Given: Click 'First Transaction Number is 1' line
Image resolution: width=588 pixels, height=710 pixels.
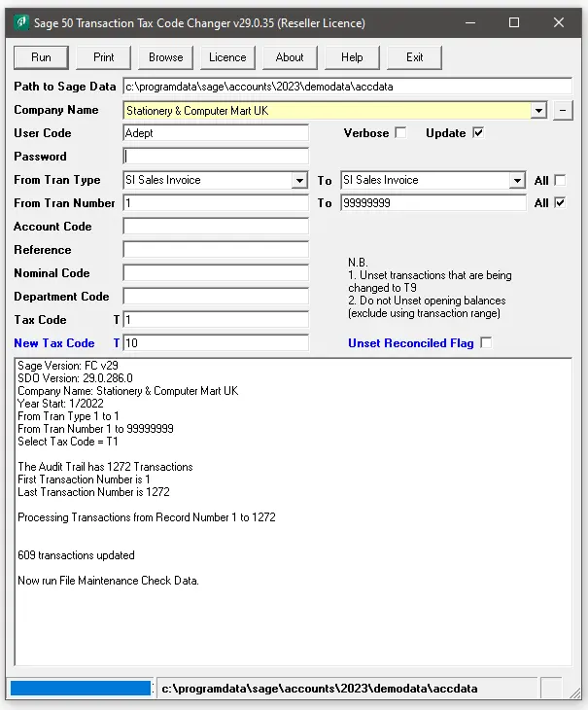Looking at the screenshot, I should click(84, 479).
